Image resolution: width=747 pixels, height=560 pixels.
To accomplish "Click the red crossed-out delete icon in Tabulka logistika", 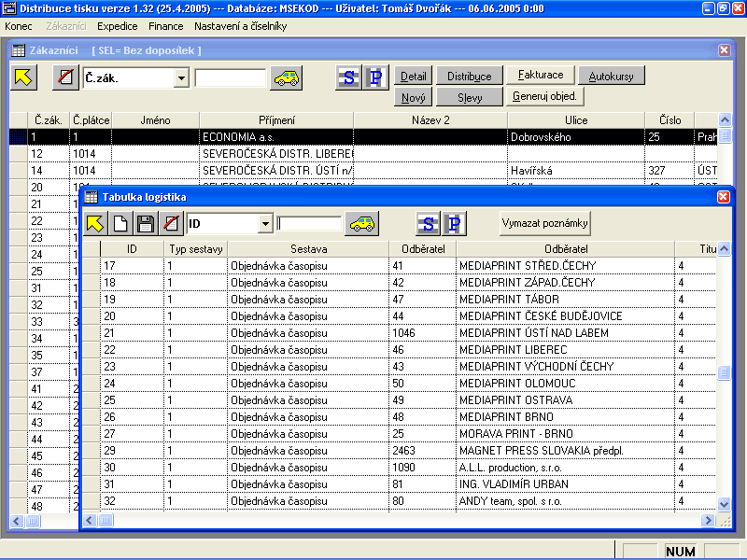I will coord(169,224).
